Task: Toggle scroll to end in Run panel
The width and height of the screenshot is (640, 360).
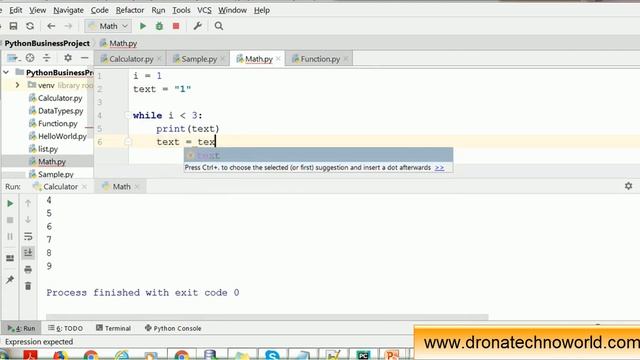Action: click(x=28, y=253)
